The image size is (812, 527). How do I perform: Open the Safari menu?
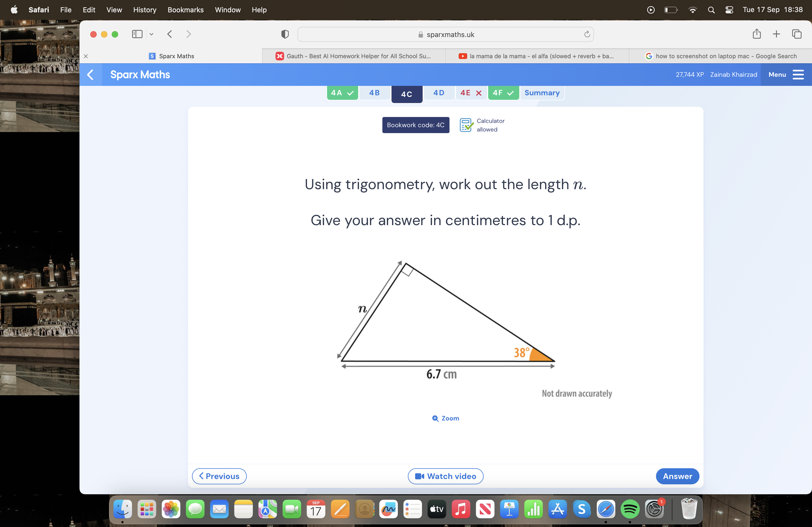[39, 10]
